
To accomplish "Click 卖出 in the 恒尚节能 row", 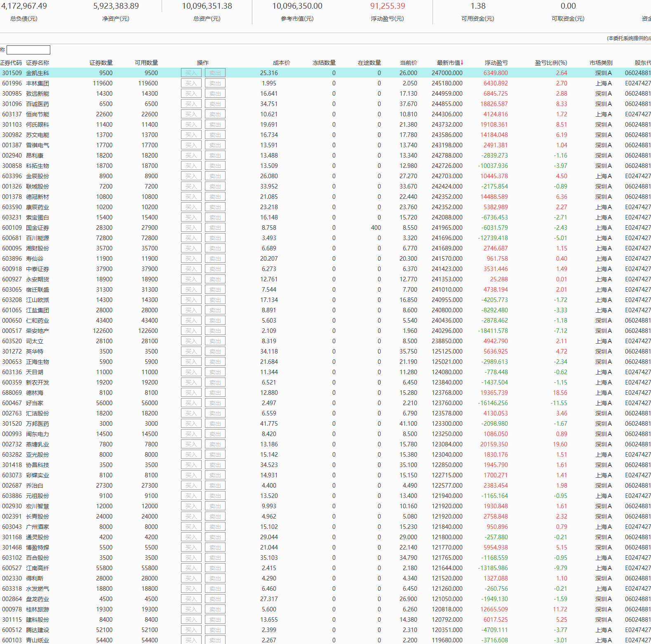I will pos(215,114).
